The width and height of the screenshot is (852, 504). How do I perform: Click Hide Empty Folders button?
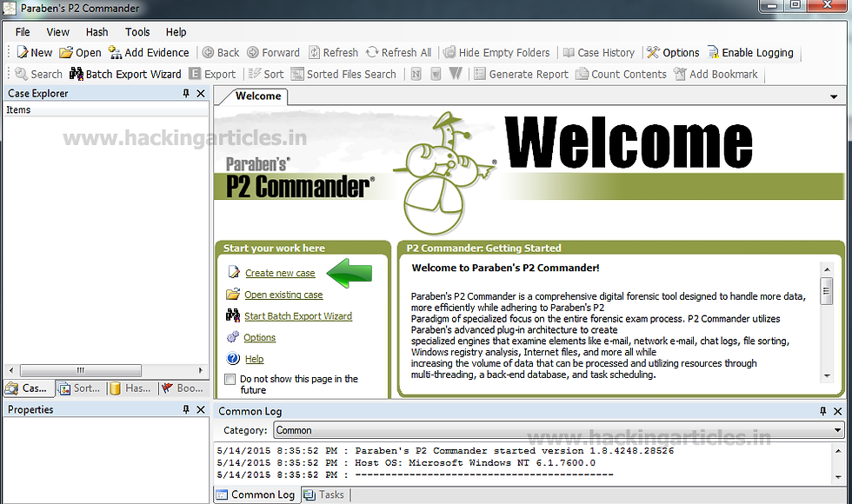496,53
